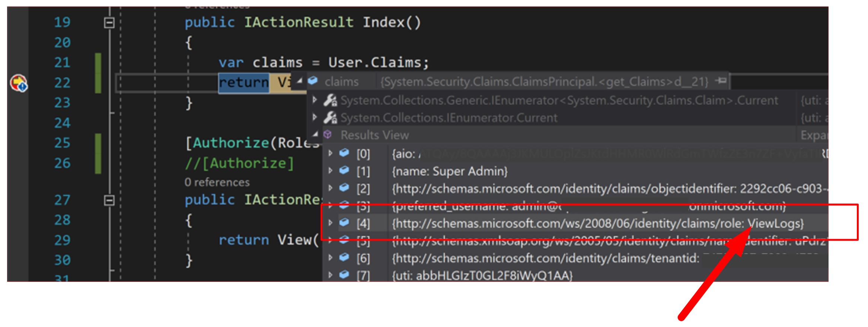Expand claim item [1] name Super Admin
Viewport: 868px width, 327px height.
coord(330,170)
